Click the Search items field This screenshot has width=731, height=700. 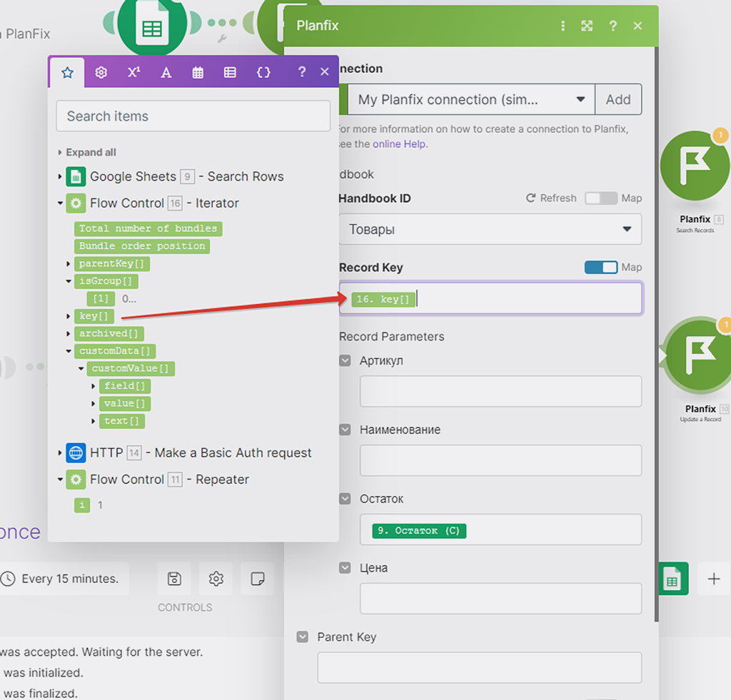(193, 116)
